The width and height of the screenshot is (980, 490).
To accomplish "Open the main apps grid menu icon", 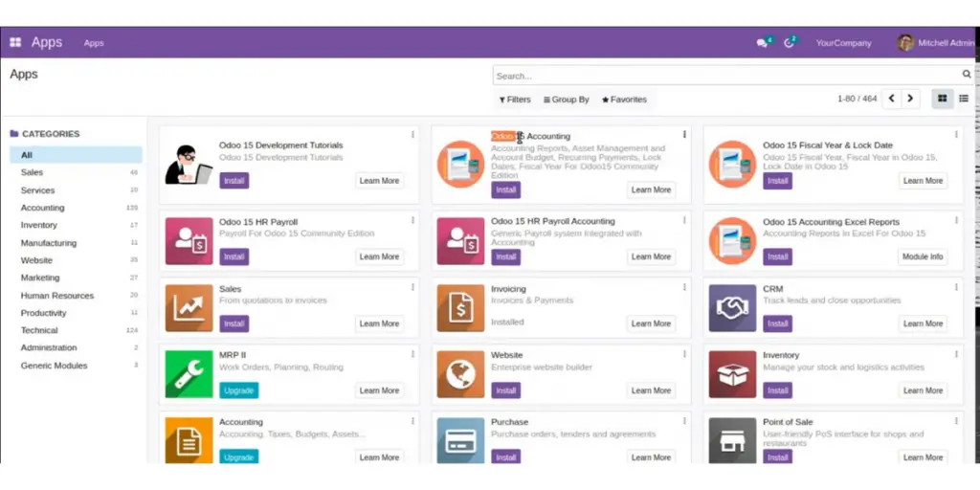I will [x=15, y=42].
